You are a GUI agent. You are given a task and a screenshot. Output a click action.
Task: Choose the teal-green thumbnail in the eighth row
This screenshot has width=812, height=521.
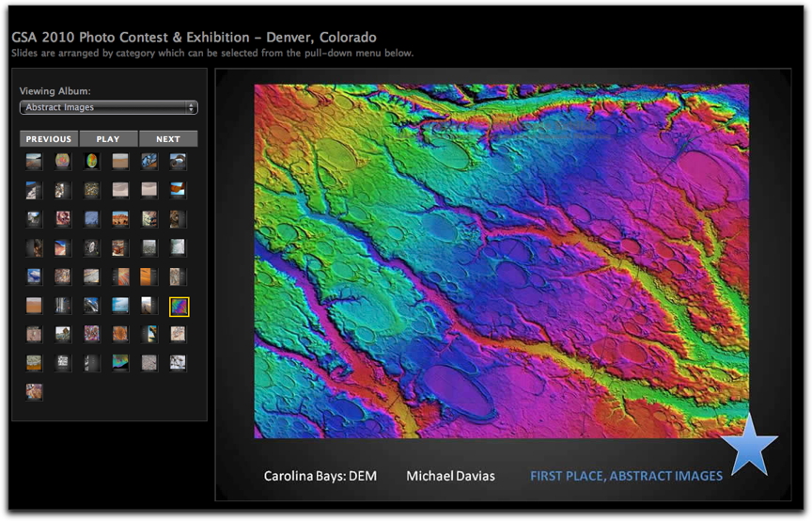pyautogui.click(x=120, y=363)
